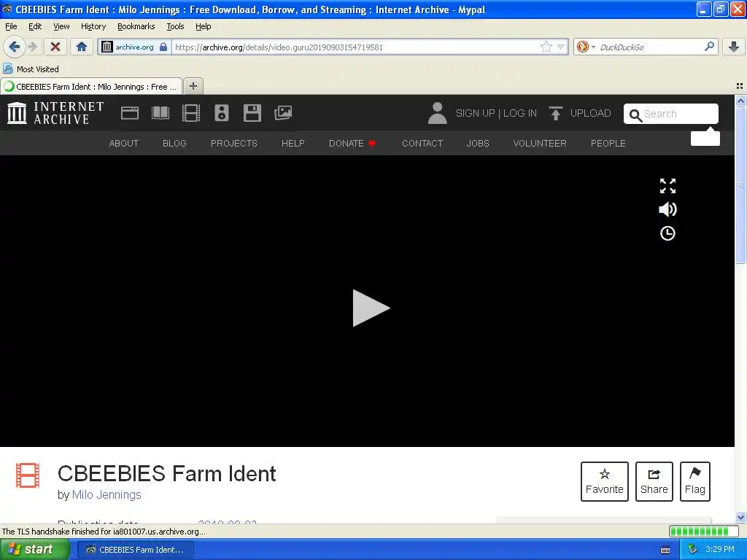Image resolution: width=747 pixels, height=560 pixels.
Task: Open the home page via house icon
Action: point(82,47)
